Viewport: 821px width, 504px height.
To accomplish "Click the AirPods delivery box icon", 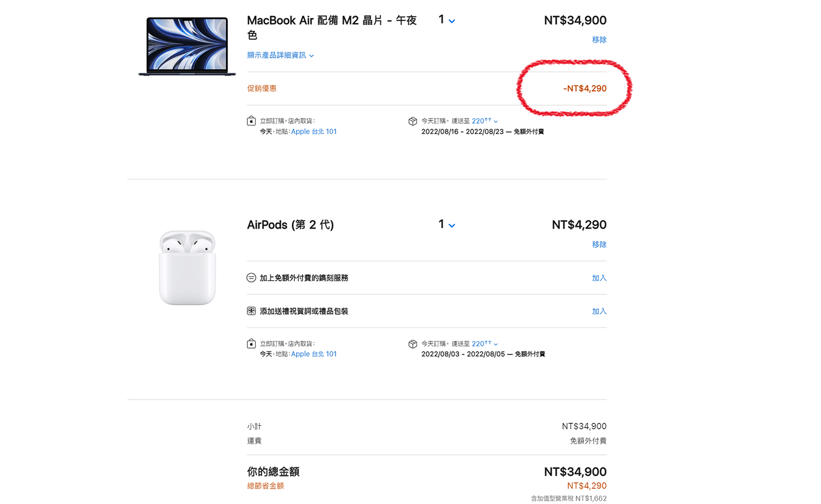I will pos(413,344).
